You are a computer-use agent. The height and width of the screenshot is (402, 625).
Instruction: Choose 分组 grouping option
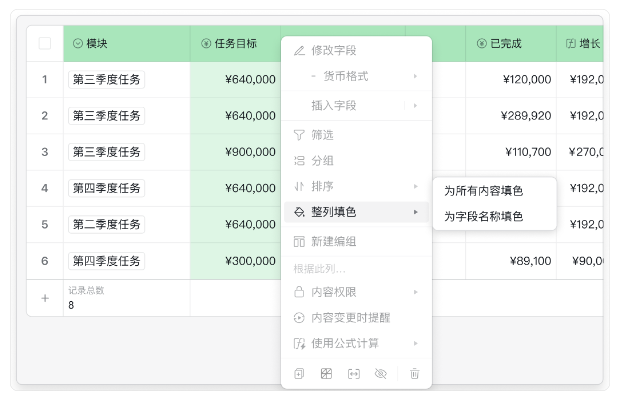(322, 160)
